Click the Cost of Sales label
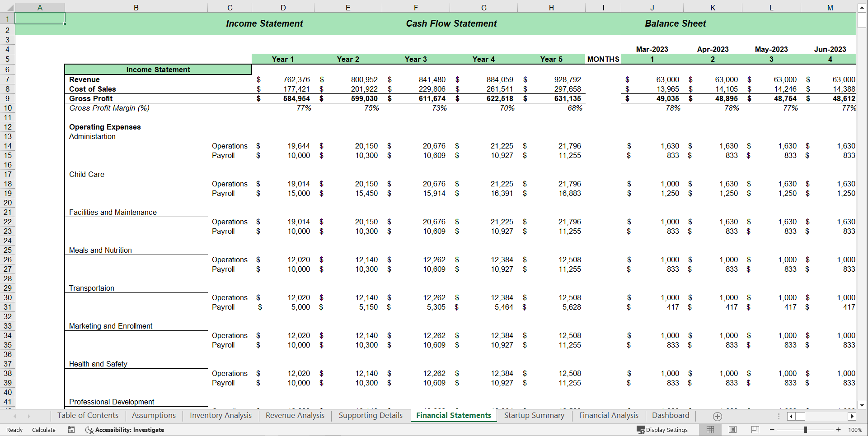The image size is (868, 436). tap(92, 89)
